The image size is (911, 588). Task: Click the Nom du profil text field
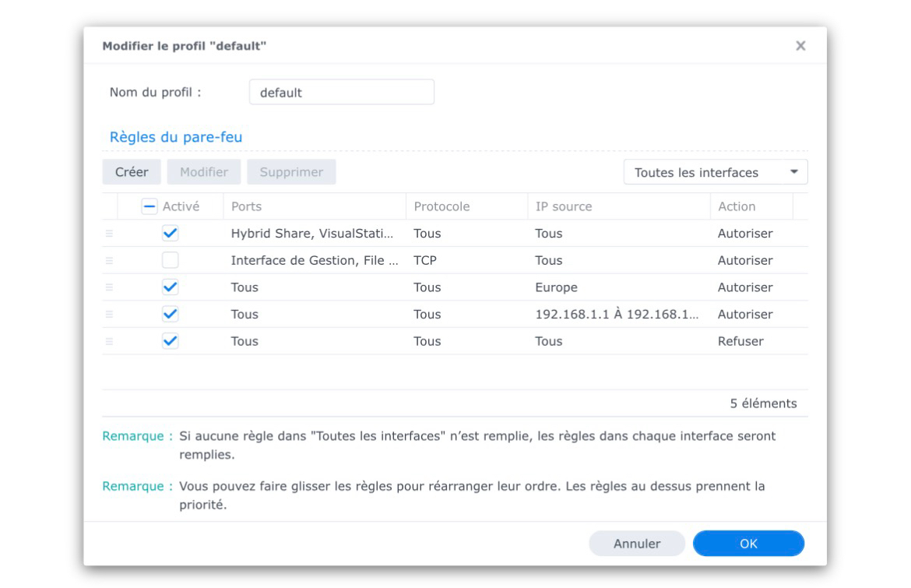341,92
